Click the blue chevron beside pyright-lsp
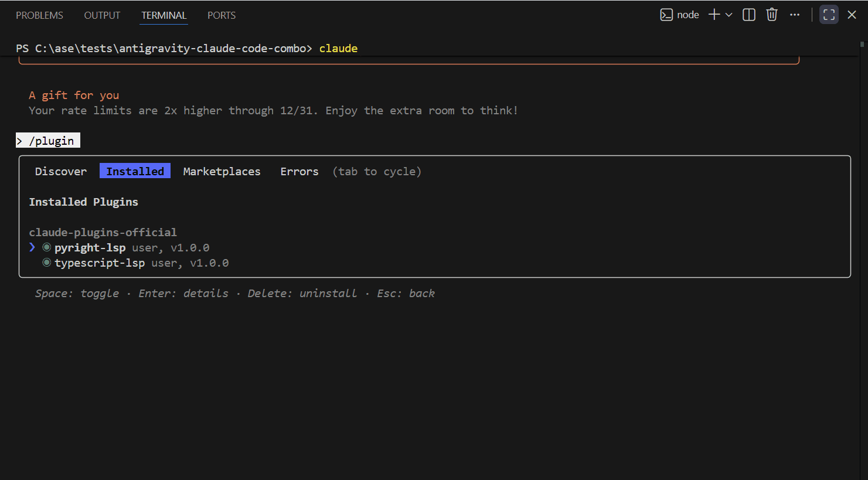 coord(32,247)
